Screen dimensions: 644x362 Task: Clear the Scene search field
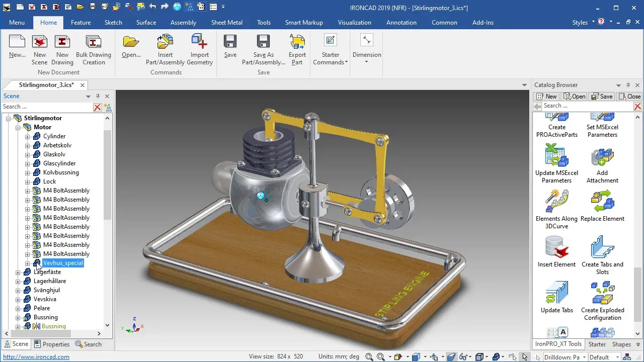click(x=98, y=107)
